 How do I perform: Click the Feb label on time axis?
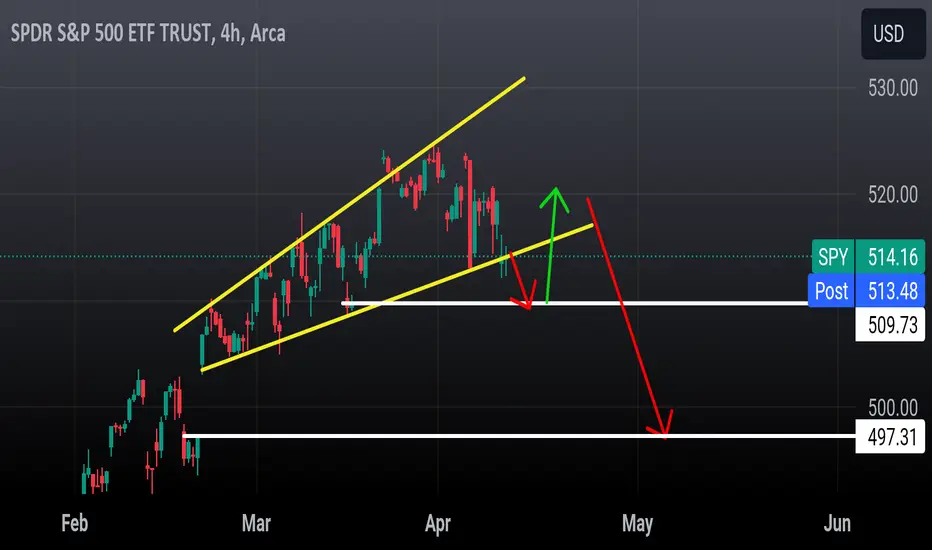[75, 523]
